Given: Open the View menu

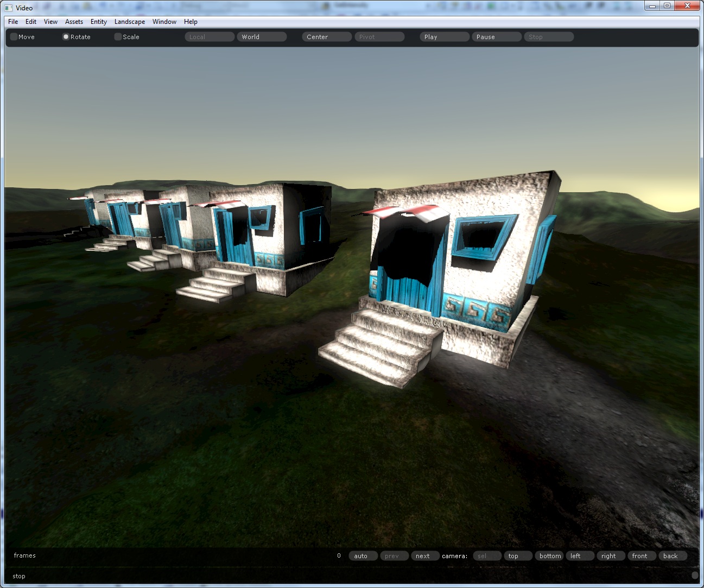Looking at the screenshot, I should (x=50, y=22).
